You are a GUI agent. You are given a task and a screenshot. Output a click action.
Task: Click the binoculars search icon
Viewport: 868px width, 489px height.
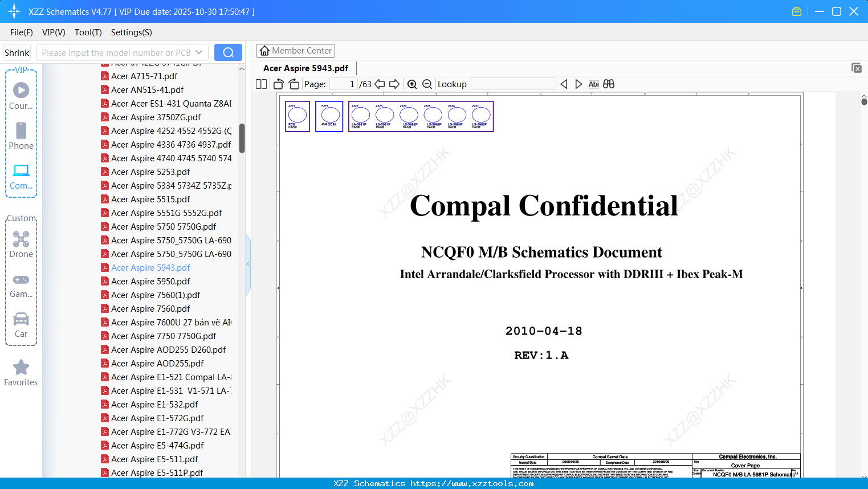[609, 84]
